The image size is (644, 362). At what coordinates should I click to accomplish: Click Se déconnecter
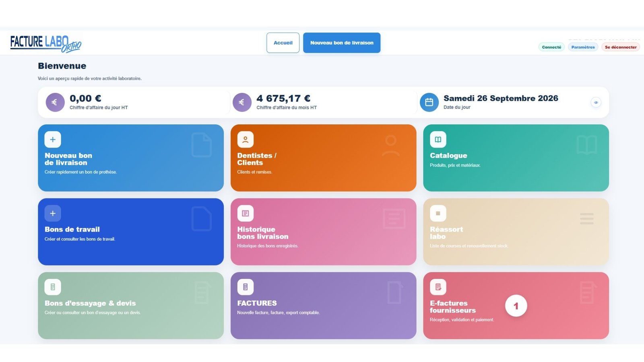(x=621, y=47)
